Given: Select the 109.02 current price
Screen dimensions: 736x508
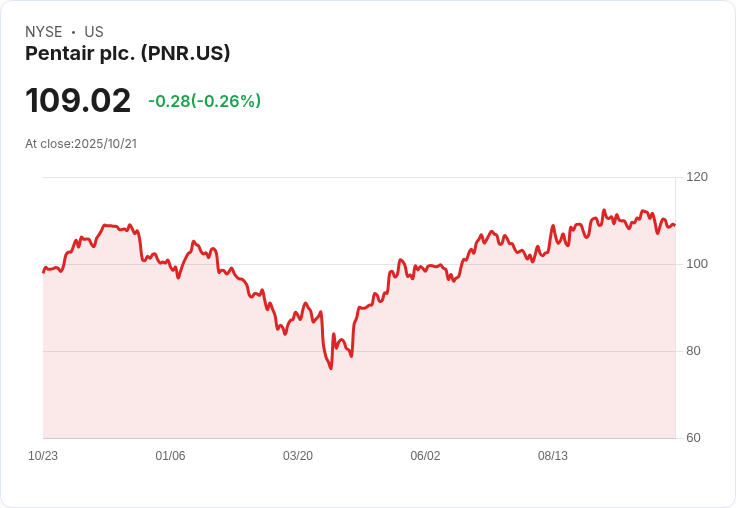Looking at the screenshot, I should pyautogui.click(x=78, y=101).
